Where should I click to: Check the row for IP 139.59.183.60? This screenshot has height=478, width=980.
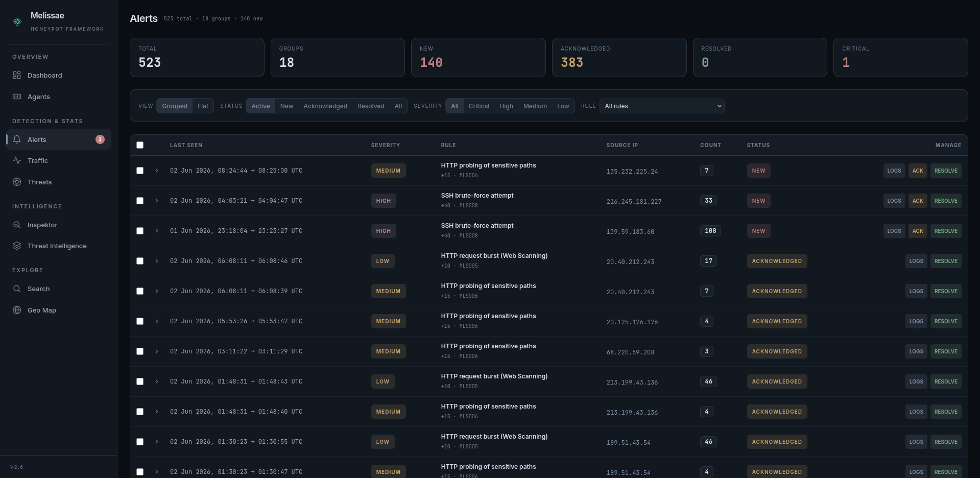pyautogui.click(x=140, y=231)
